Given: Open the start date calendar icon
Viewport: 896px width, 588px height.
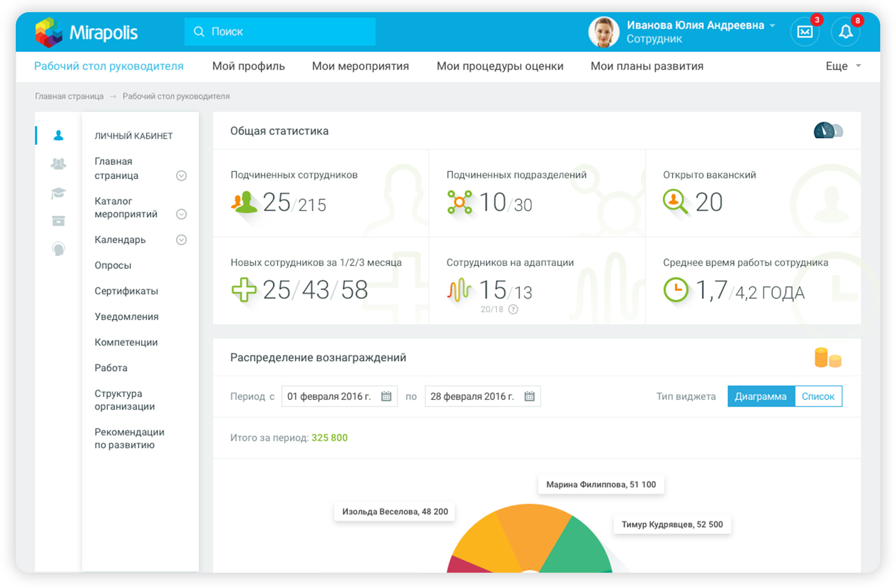Looking at the screenshot, I should click(386, 396).
